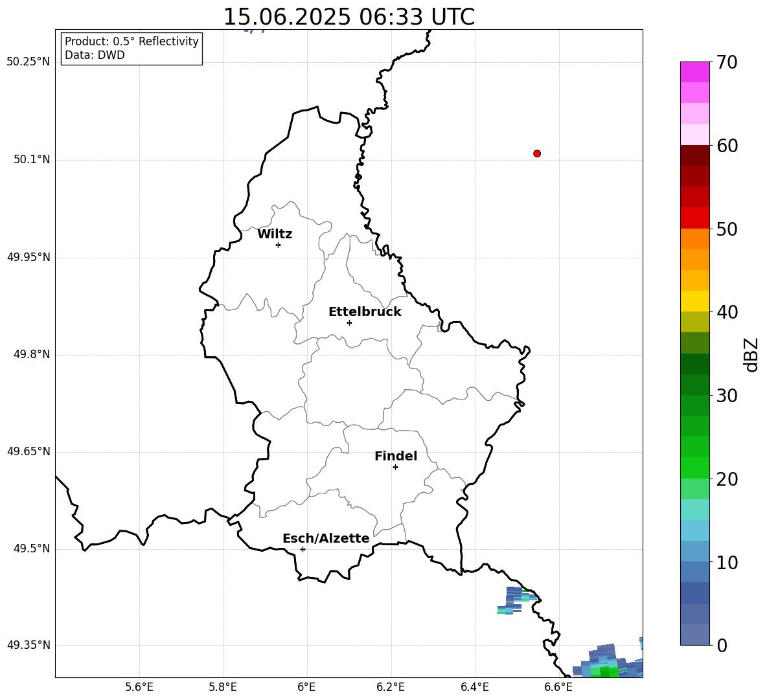
Task: Click the 70 value on colorbar
Action: pos(727,62)
